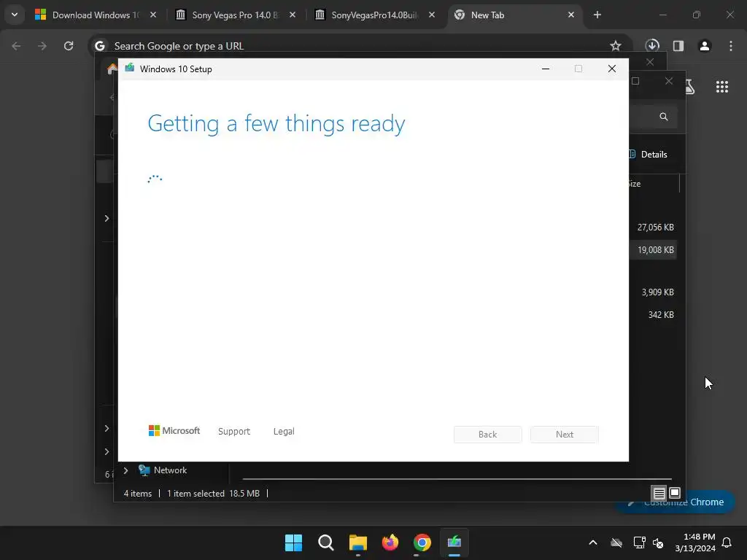
Task: Reload the page in Chrome
Action: pos(69,46)
